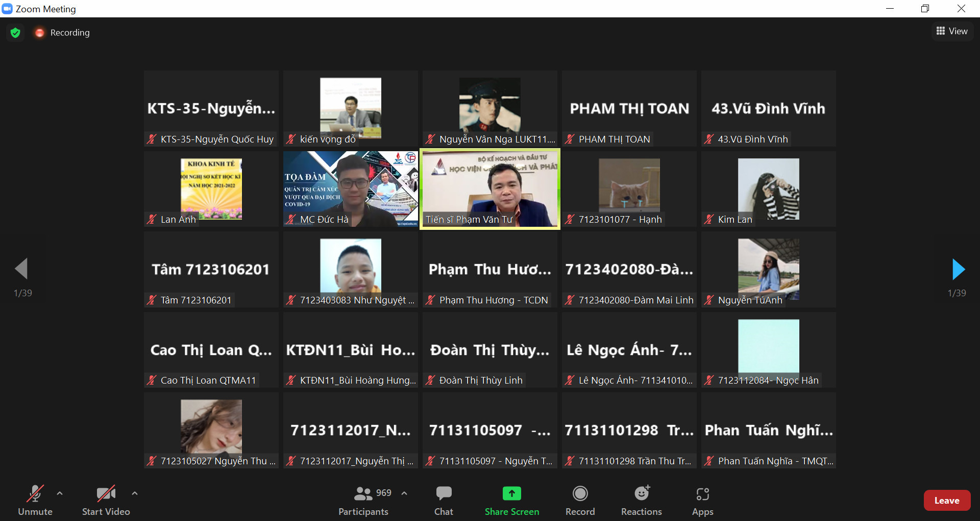Open the Participants list
980x521 pixels.
click(x=363, y=500)
